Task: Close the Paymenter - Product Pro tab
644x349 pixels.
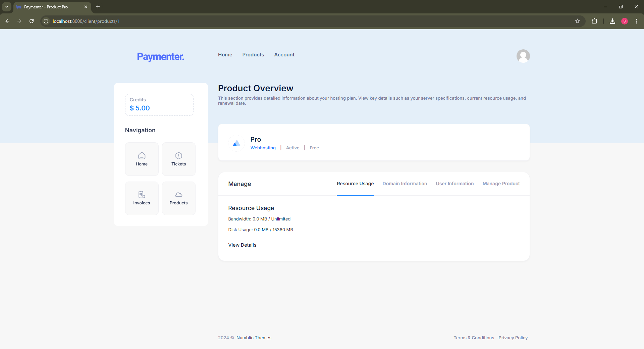Action: [x=86, y=7]
